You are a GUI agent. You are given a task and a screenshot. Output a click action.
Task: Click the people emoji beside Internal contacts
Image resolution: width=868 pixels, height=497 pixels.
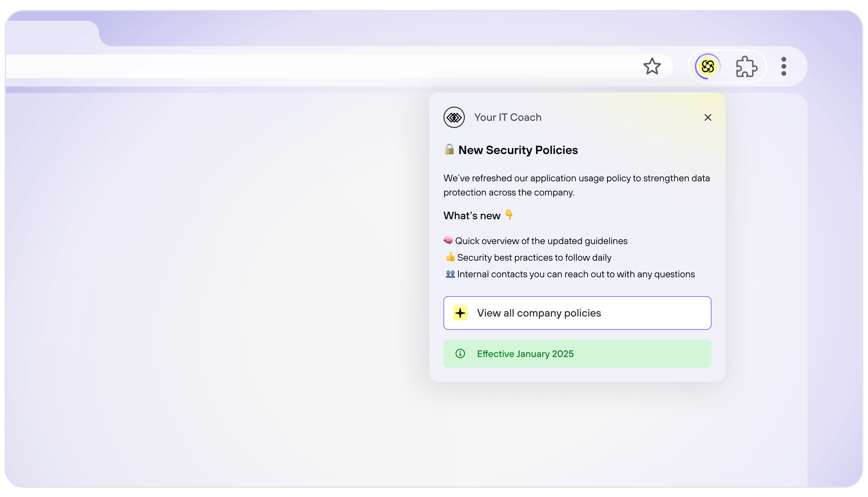click(450, 274)
